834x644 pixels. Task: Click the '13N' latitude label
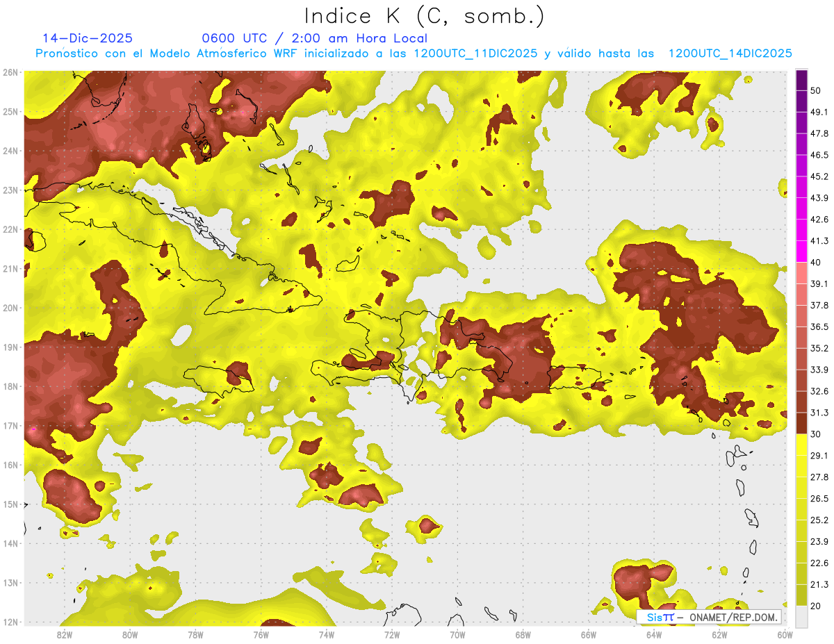pyautogui.click(x=10, y=582)
